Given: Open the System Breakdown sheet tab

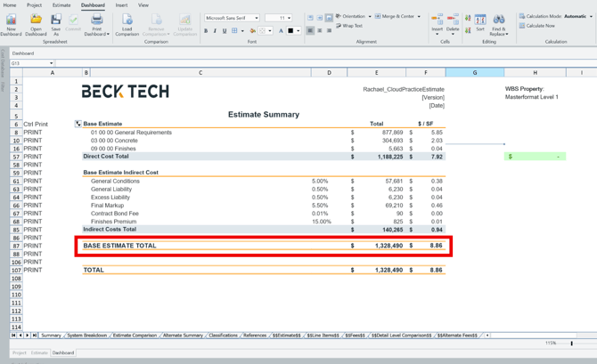Looking at the screenshot, I should tap(87, 336).
